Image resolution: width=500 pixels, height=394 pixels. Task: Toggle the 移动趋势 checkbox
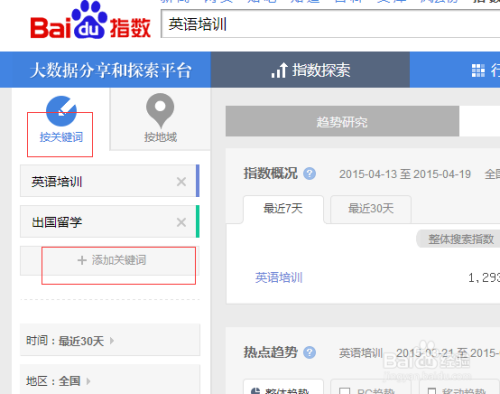pyautogui.click(x=432, y=391)
